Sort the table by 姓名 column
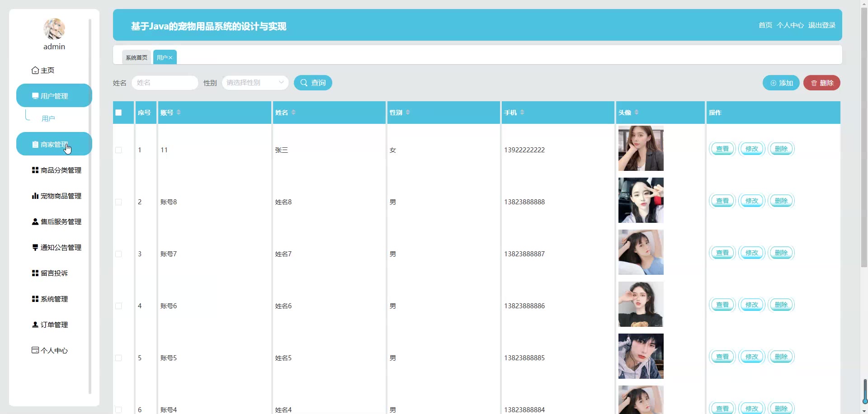This screenshot has height=414, width=868. tap(293, 113)
